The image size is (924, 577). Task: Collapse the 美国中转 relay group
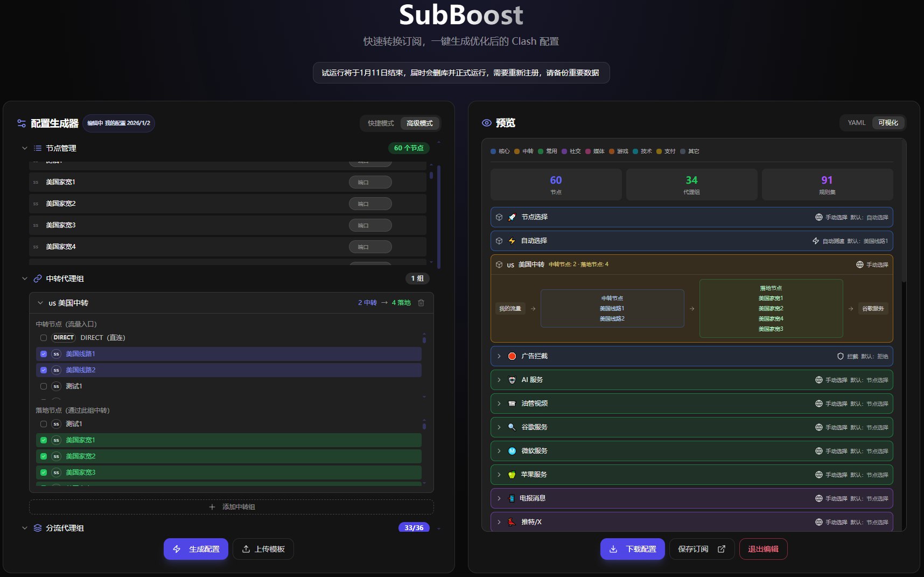(x=40, y=303)
